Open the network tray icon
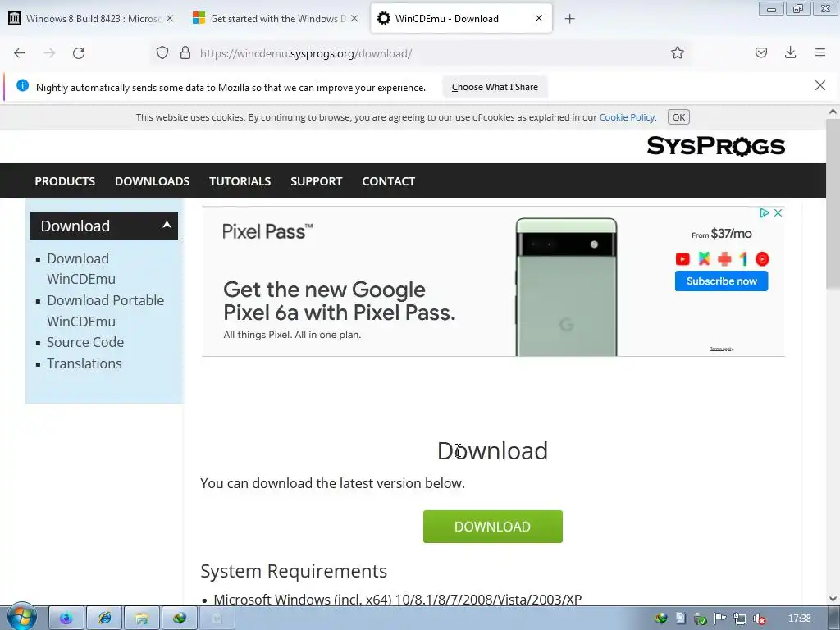 pyautogui.click(x=740, y=619)
